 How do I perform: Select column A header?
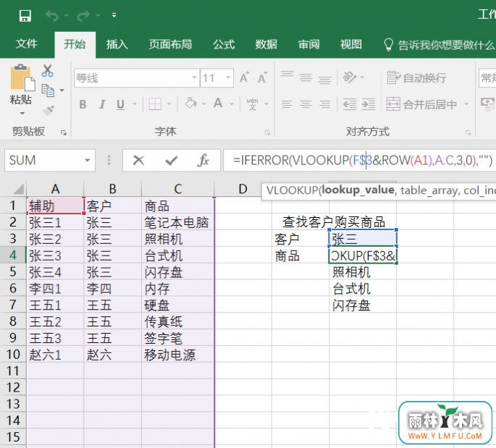coord(55,189)
